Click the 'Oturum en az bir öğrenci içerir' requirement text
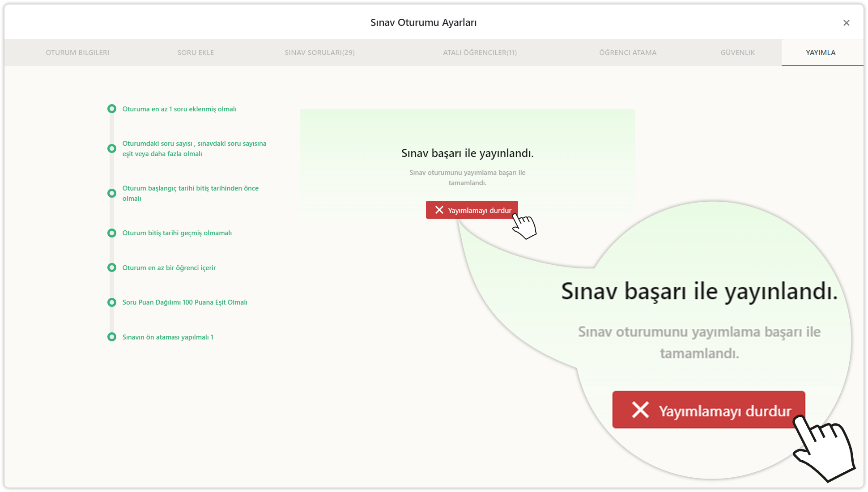The width and height of the screenshot is (868, 492). coord(169,268)
